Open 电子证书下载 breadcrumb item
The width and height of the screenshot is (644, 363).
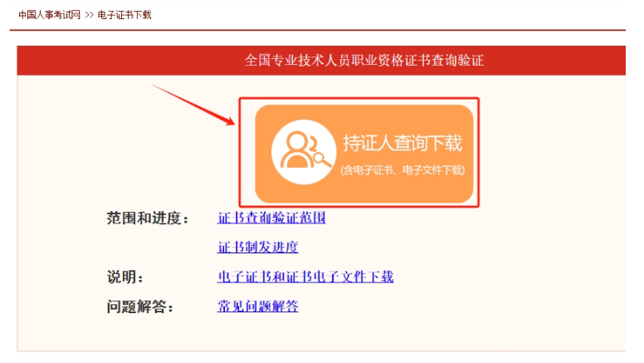tap(124, 15)
